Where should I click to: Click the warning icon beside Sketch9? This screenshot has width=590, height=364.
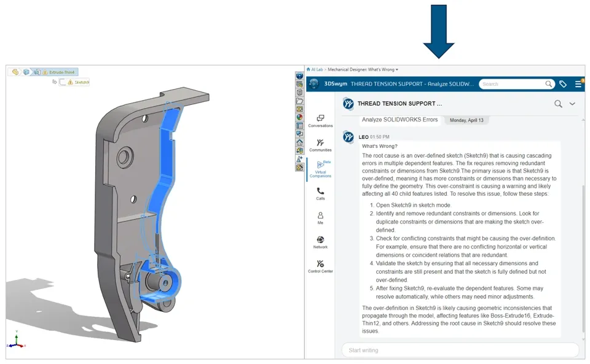[x=70, y=82]
